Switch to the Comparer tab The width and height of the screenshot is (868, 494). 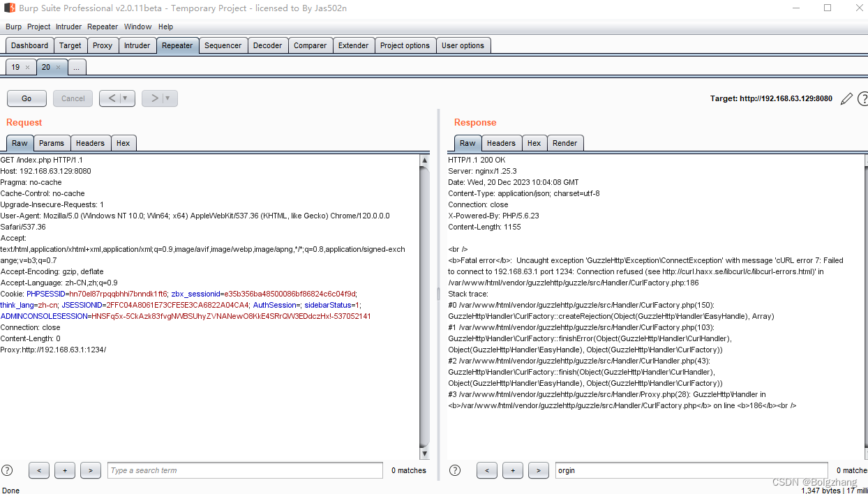pos(310,45)
